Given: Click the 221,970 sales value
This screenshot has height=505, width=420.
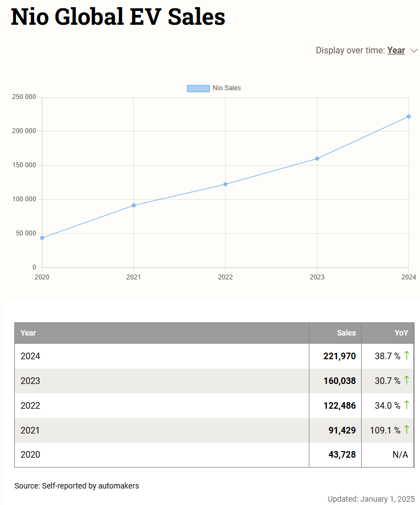Looking at the screenshot, I should coord(340,356).
